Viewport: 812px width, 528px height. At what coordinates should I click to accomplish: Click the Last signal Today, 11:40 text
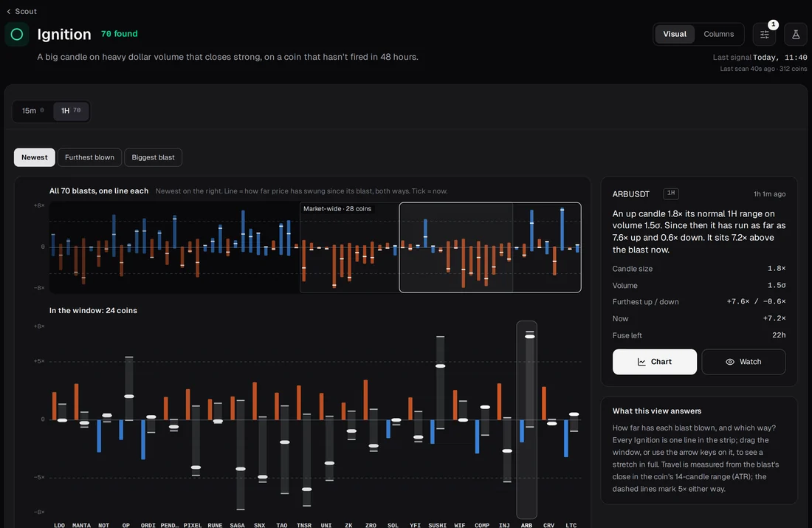click(x=760, y=58)
